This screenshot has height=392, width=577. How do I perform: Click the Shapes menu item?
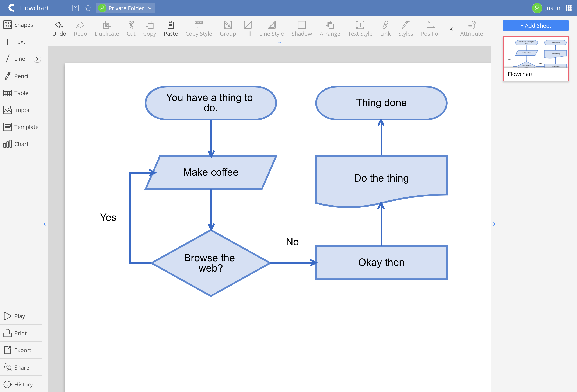[x=24, y=25]
